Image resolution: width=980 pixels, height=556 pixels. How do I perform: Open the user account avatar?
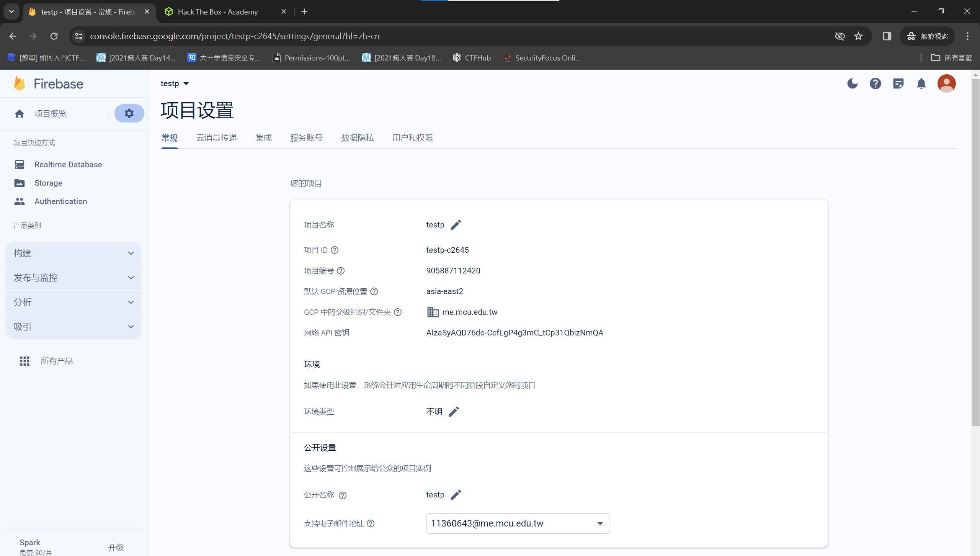tap(946, 83)
